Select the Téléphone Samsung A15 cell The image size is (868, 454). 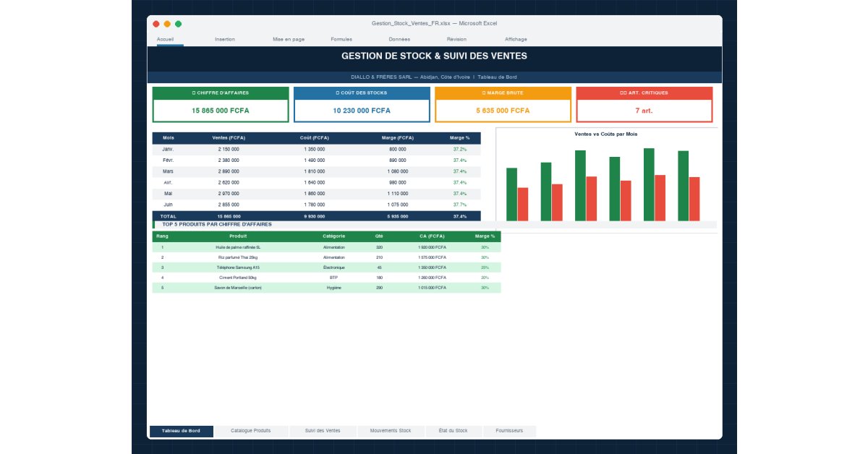[x=238, y=267]
